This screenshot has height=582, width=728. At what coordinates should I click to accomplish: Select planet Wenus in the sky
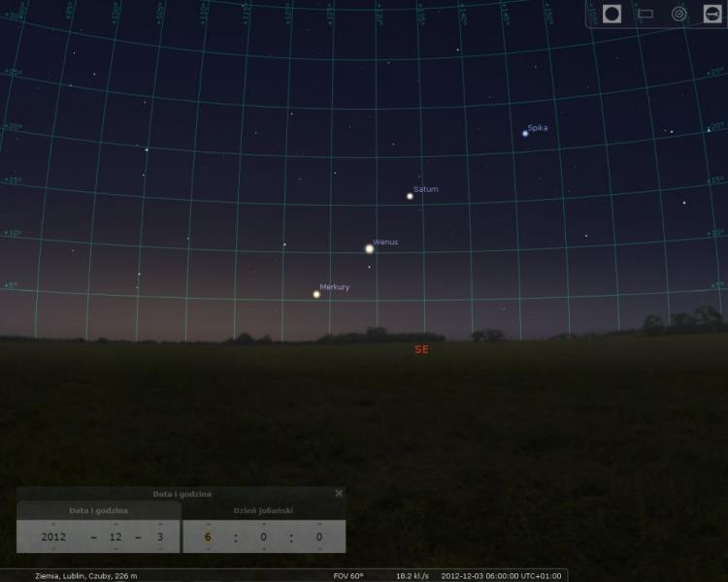pos(369,248)
